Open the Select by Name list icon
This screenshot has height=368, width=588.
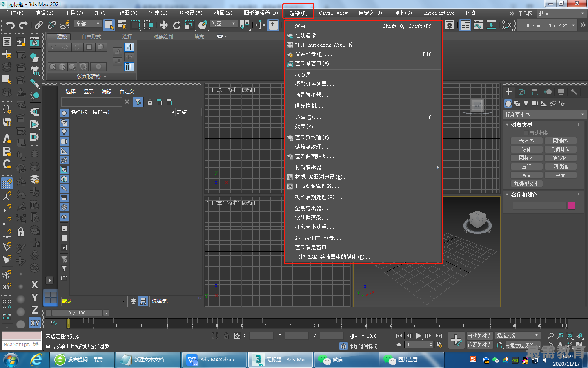[122, 25]
